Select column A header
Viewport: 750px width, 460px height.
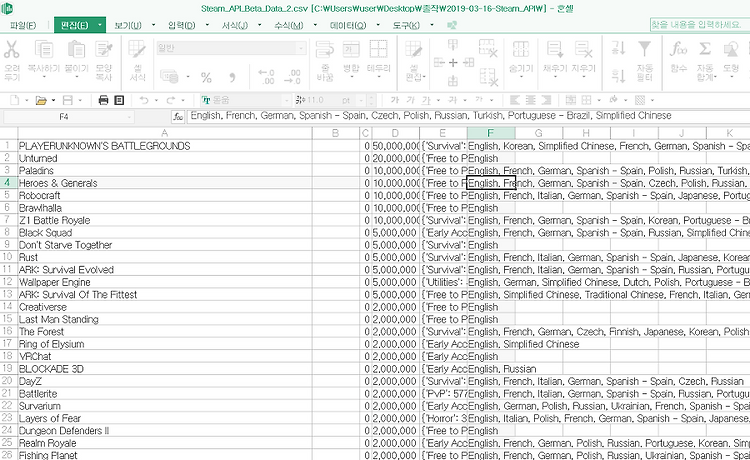(165, 133)
